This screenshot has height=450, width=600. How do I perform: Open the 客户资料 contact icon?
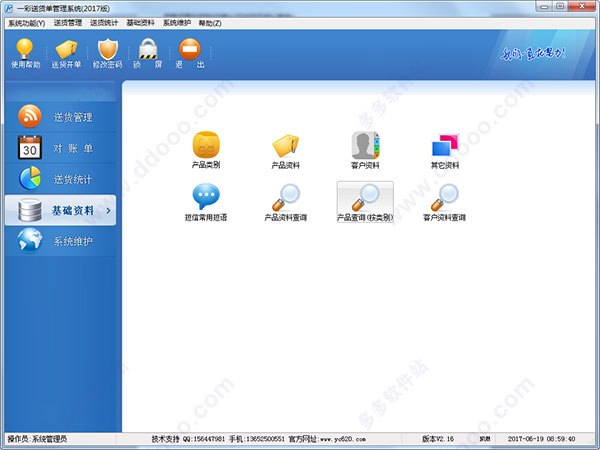[x=365, y=151]
